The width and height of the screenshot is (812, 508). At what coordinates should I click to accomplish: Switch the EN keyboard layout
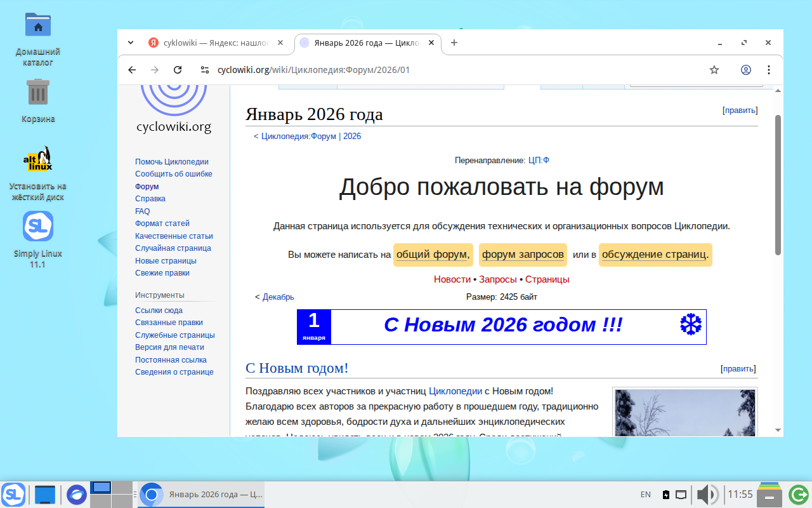(645, 494)
